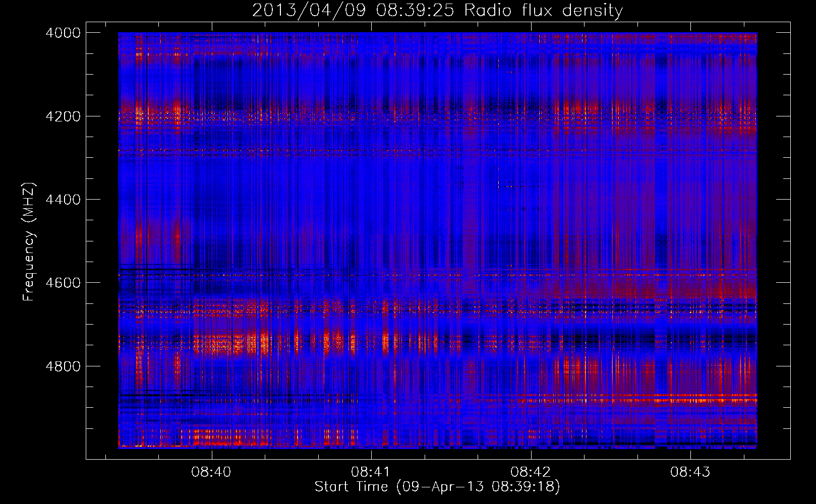Screen dimensions: 816x504
Task: Click the 08:42 time tick label
Action: (531, 472)
